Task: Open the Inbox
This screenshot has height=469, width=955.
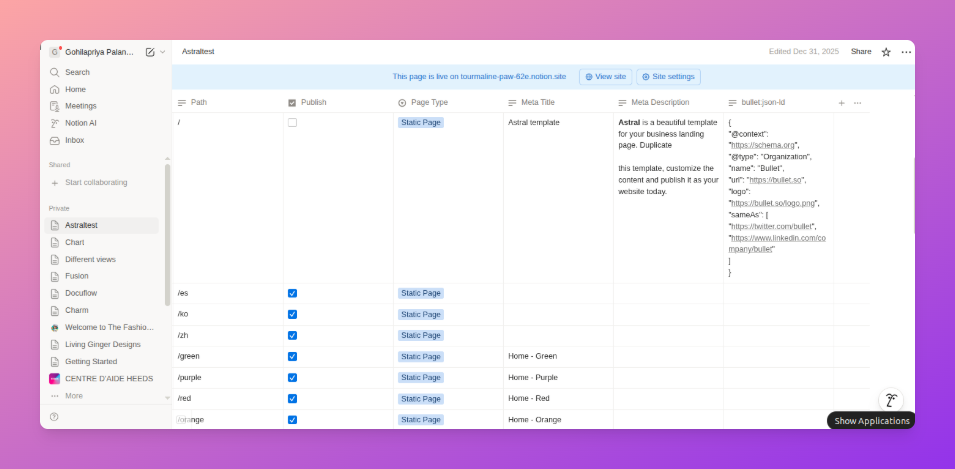Action: click(74, 140)
